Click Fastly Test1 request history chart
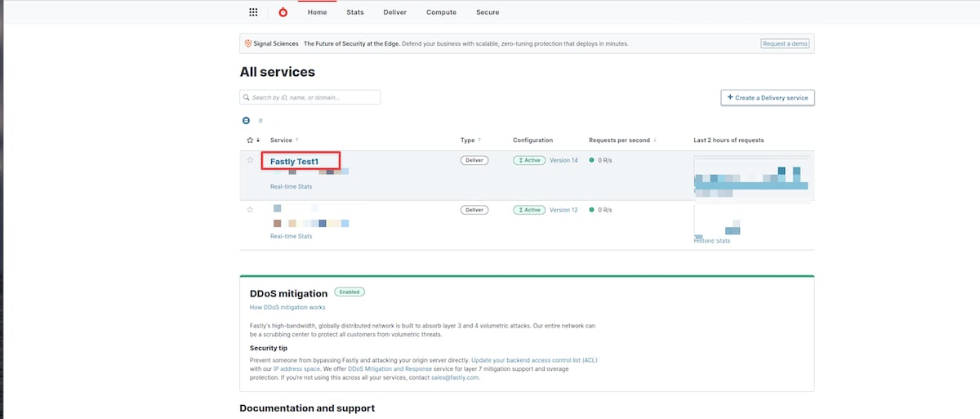The width and height of the screenshot is (980, 419). [751, 177]
